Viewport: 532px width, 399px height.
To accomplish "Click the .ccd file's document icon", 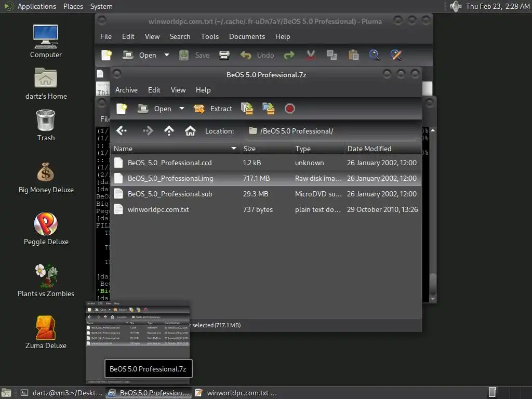I will coord(118,163).
